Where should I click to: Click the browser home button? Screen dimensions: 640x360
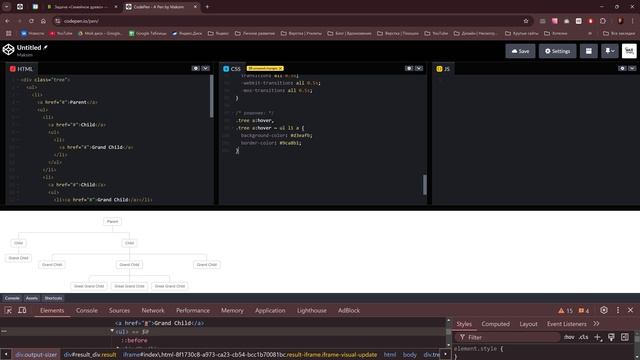tap(43, 21)
